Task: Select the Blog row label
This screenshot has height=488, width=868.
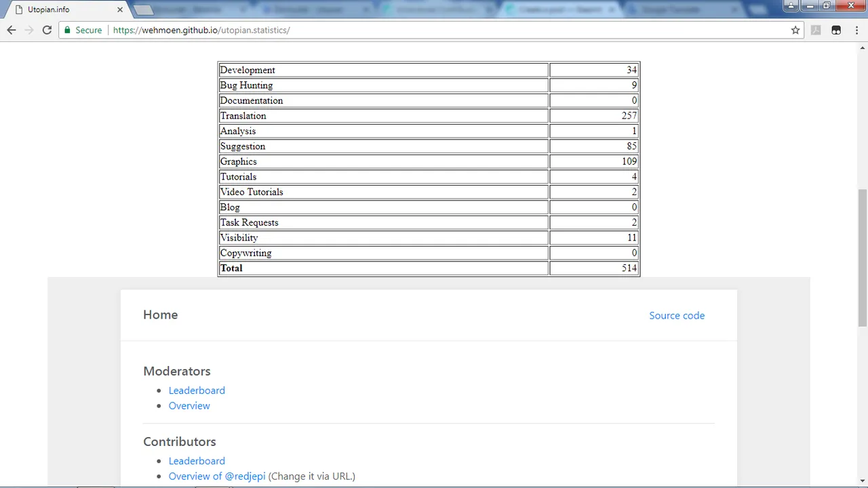Action: [x=230, y=207]
